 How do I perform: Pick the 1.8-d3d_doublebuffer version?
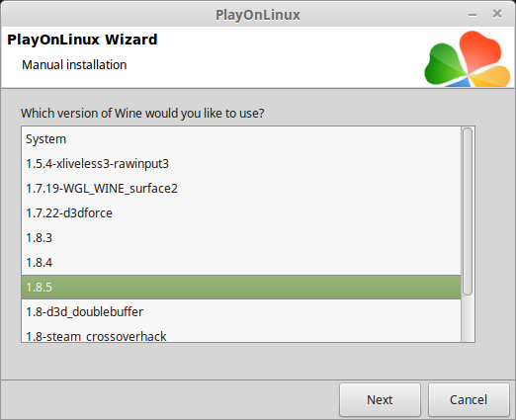tap(241, 312)
